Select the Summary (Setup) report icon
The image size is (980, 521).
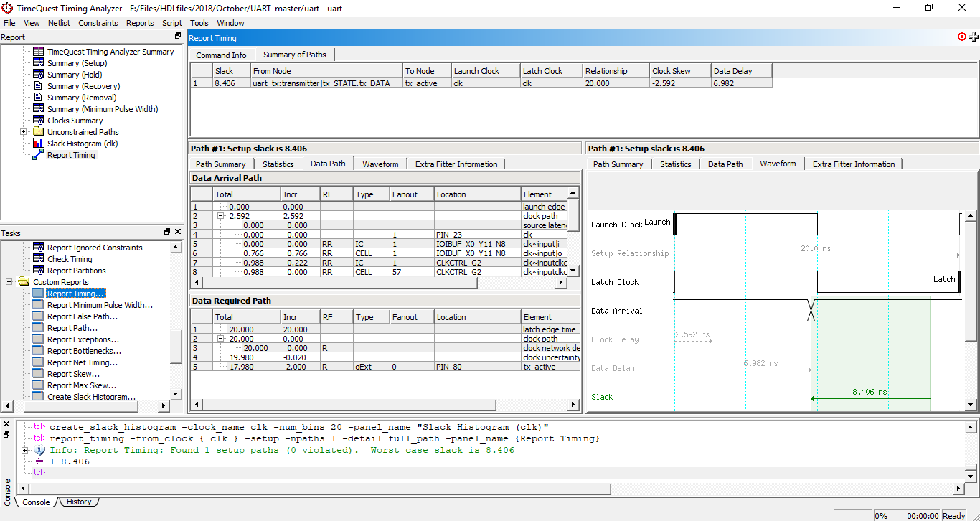pyautogui.click(x=39, y=63)
